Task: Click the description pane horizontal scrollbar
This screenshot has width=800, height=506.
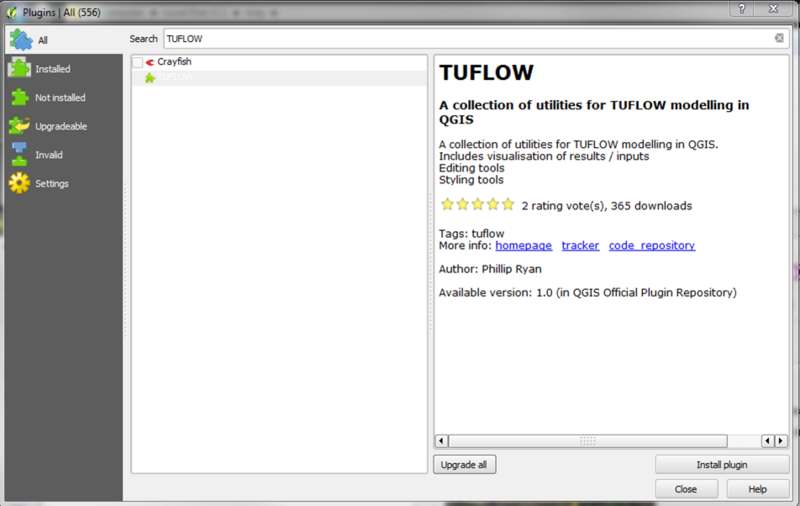Action: 587,441
